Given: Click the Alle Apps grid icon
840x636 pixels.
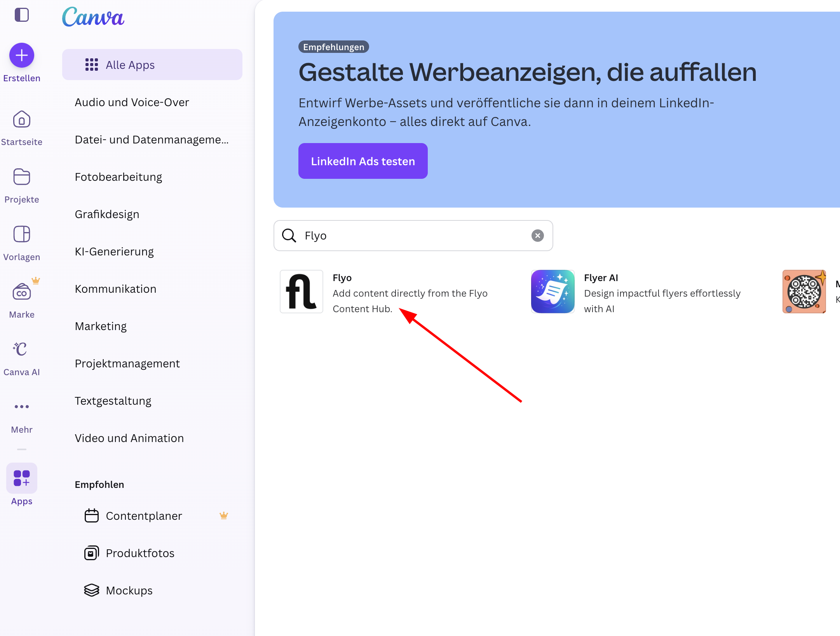Looking at the screenshot, I should click(x=91, y=65).
